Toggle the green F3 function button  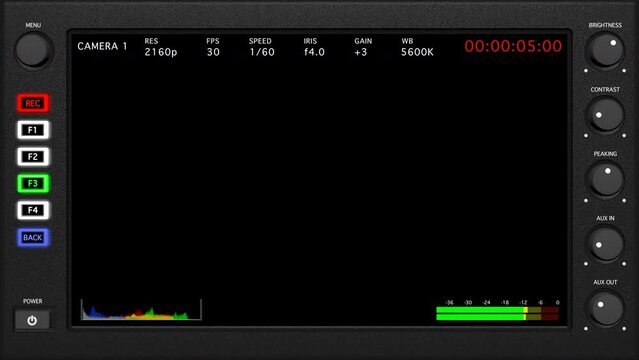33,183
